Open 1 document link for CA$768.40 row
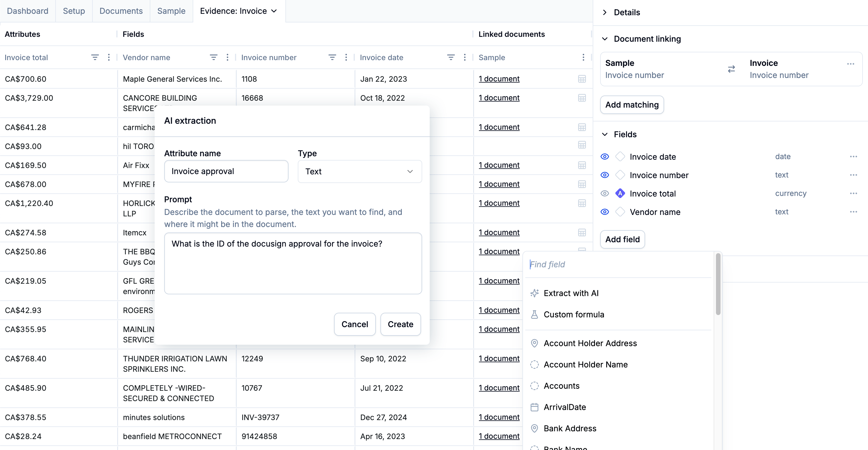The image size is (868, 450). click(x=499, y=359)
